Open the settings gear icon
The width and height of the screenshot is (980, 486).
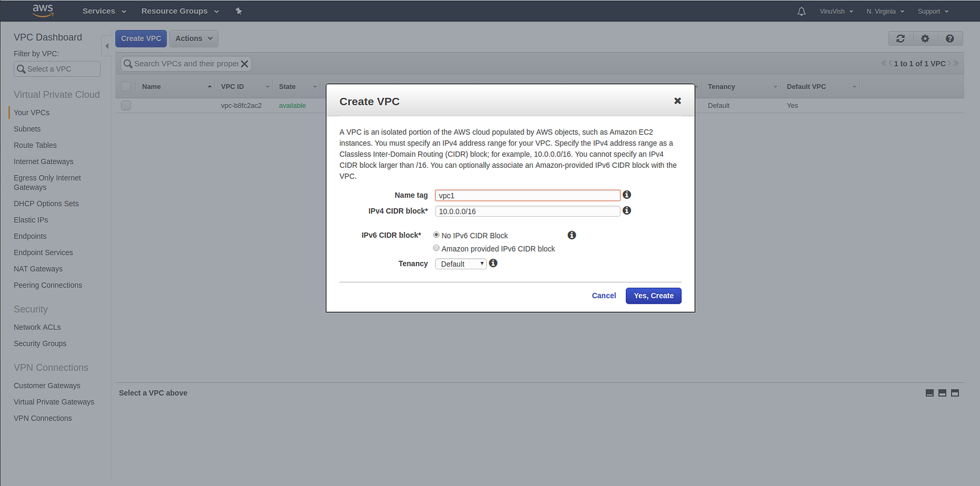point(925,39)
